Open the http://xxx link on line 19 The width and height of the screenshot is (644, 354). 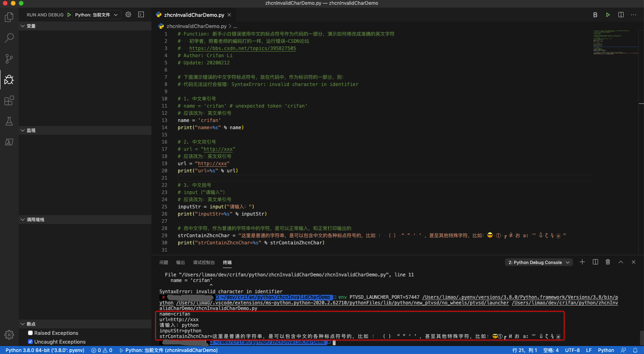[x=212, y=164]
